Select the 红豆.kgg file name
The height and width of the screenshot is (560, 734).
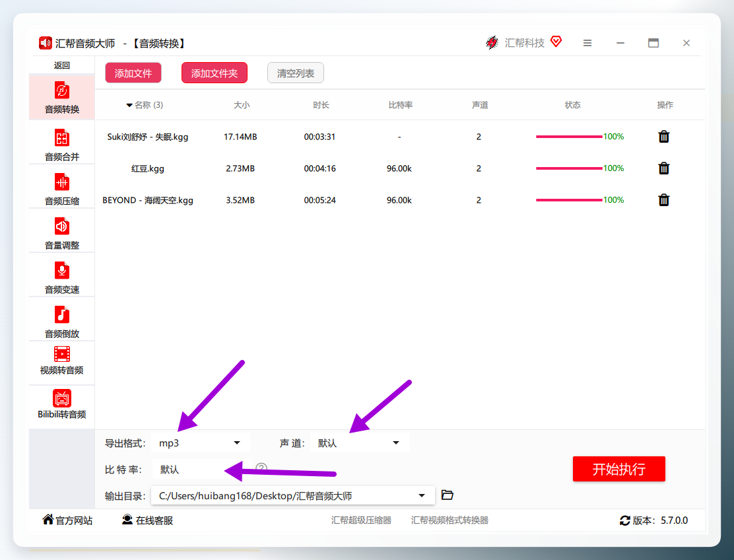coord(147,168)
